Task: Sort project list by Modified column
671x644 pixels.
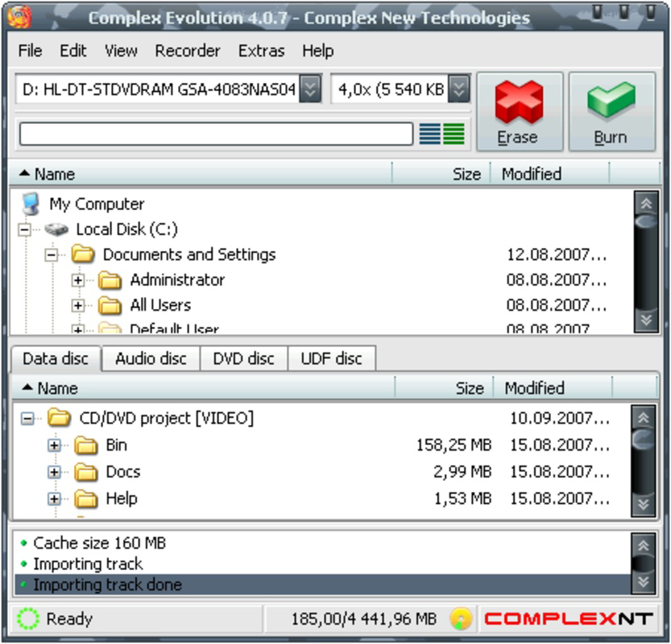Action: pyautogui.click(x=553, y=388)
